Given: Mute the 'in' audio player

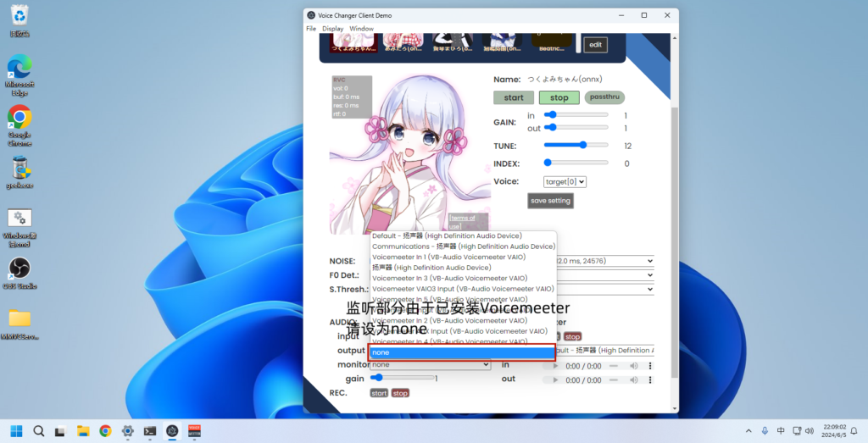Looking at the screenshot, I should [x=634, y=366].
